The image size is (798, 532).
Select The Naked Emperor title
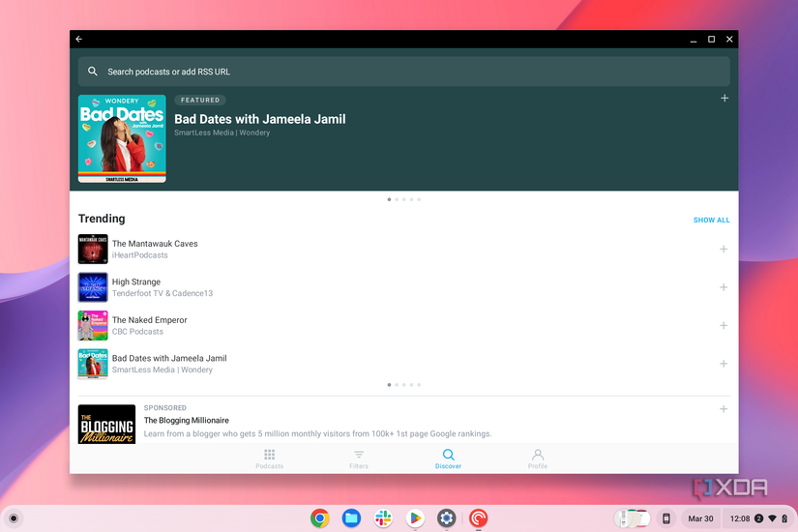150,320
